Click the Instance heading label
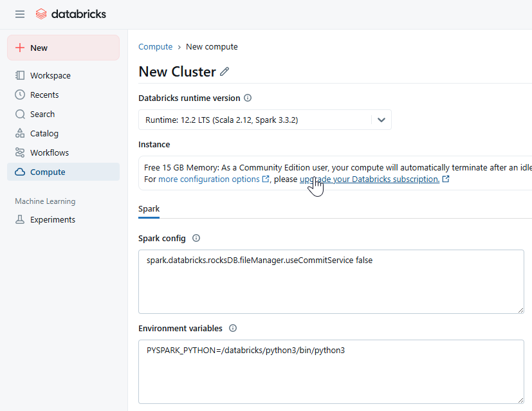The image size is (532, 411). (154, 145)
